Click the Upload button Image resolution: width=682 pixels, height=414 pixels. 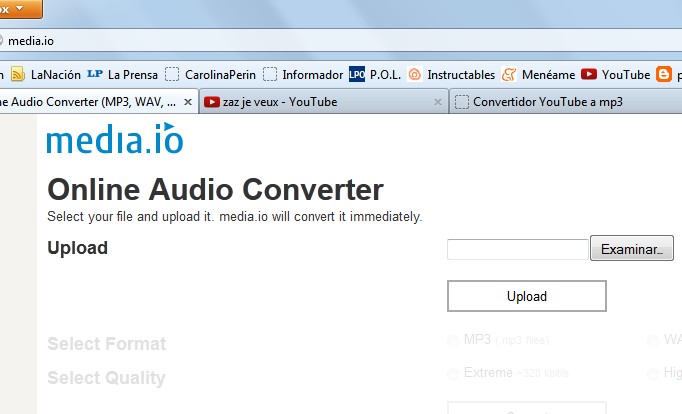coord(527,296)
